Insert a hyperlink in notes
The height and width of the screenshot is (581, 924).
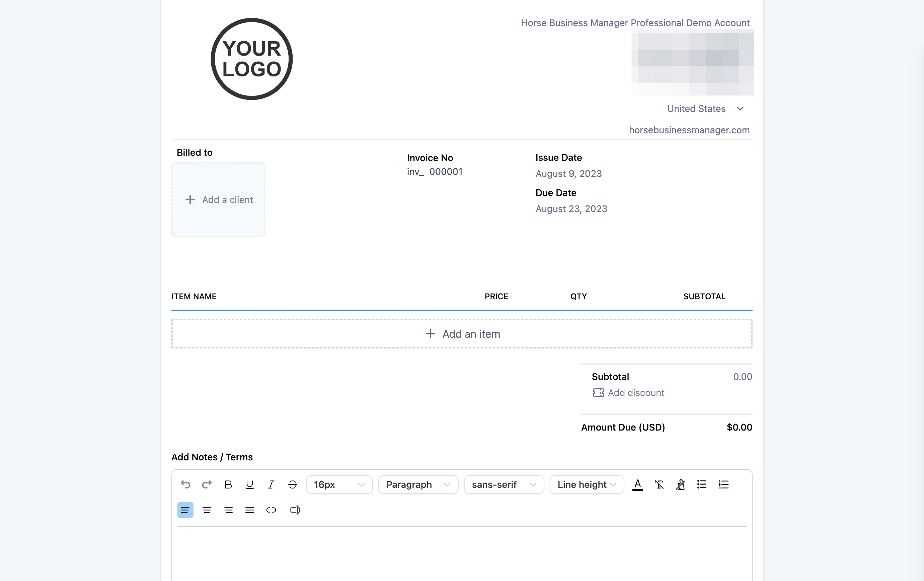click(x=271, y=510)
